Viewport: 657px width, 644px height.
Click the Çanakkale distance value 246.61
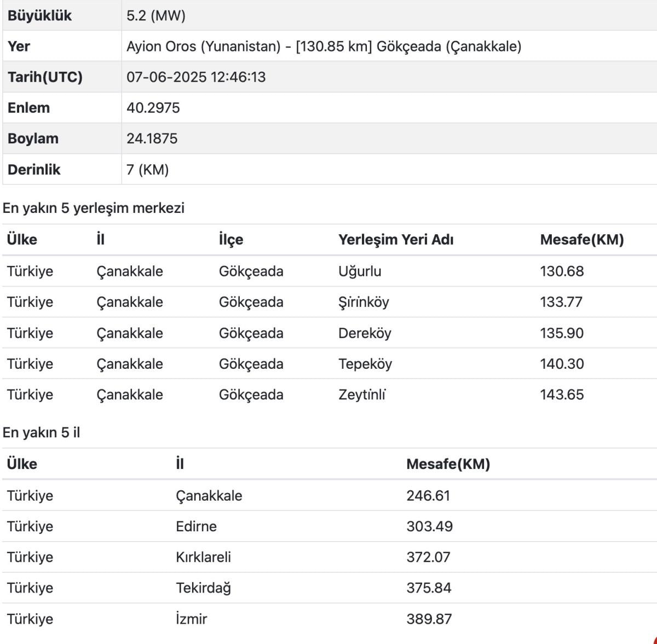coord(428,495)
